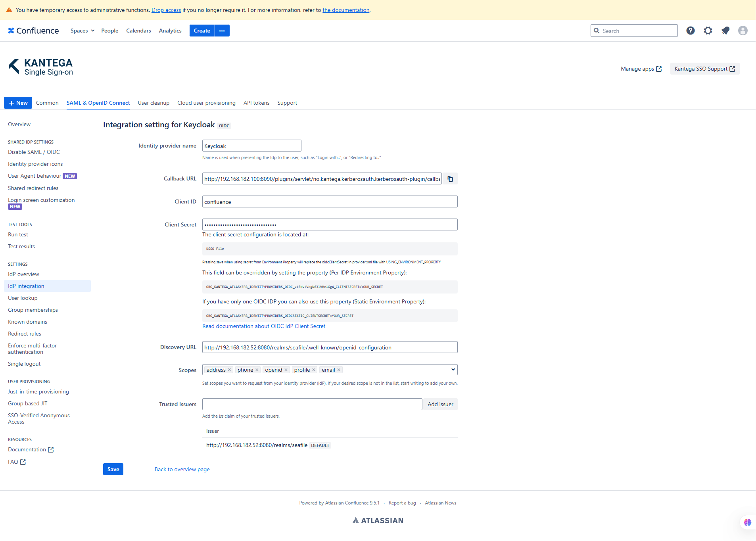
Task: Open Overview in the sidebar
Action: (x=19, y=124)
